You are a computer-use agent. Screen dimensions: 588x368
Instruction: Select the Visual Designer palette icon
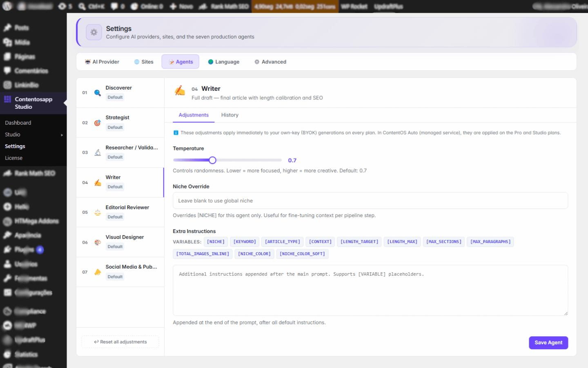pos(98,242)
